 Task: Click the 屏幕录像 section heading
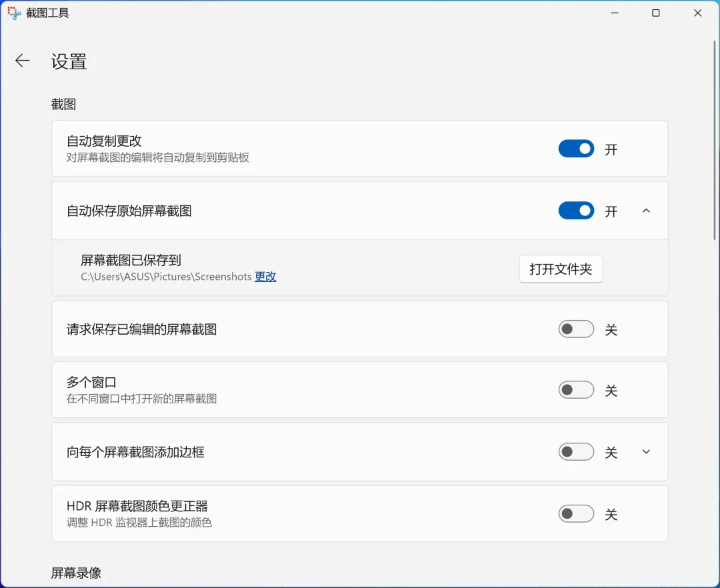[x=76, y=573]
